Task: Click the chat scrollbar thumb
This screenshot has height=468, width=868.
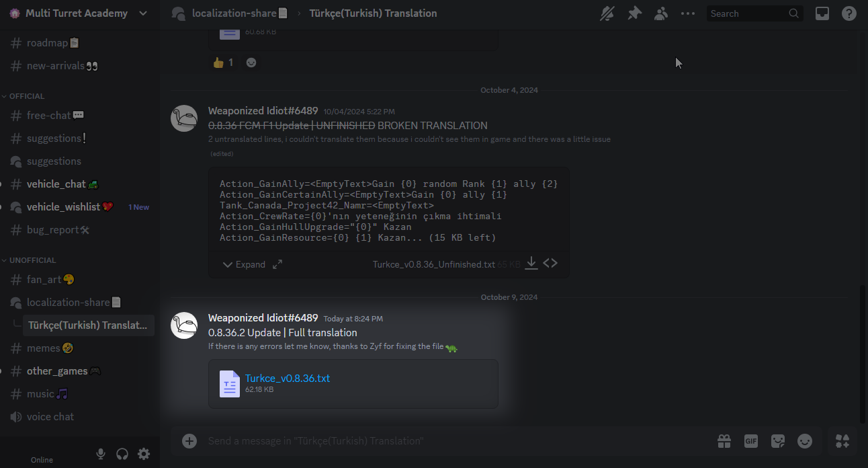Action: [863, 354]
